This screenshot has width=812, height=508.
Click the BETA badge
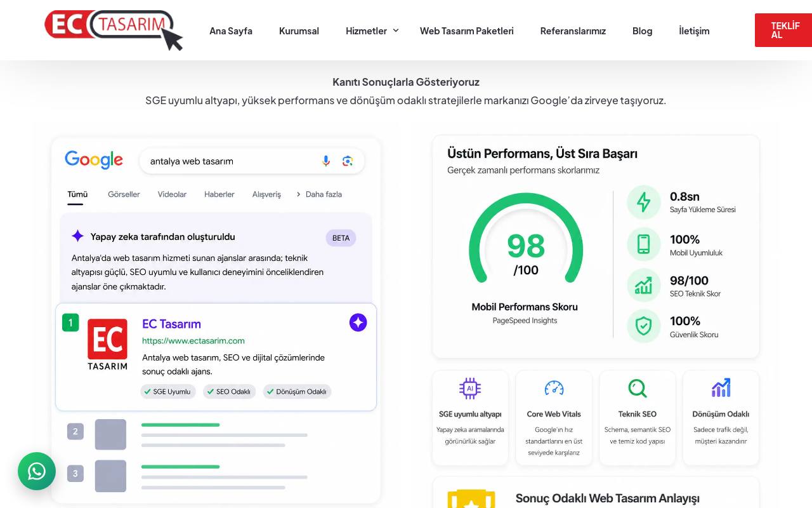(x=341, y=237)
